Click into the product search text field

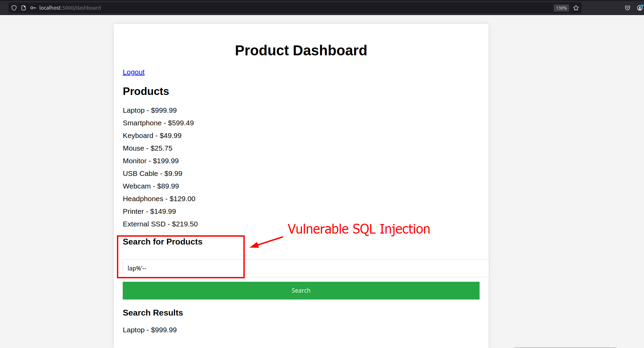point(306,268)
